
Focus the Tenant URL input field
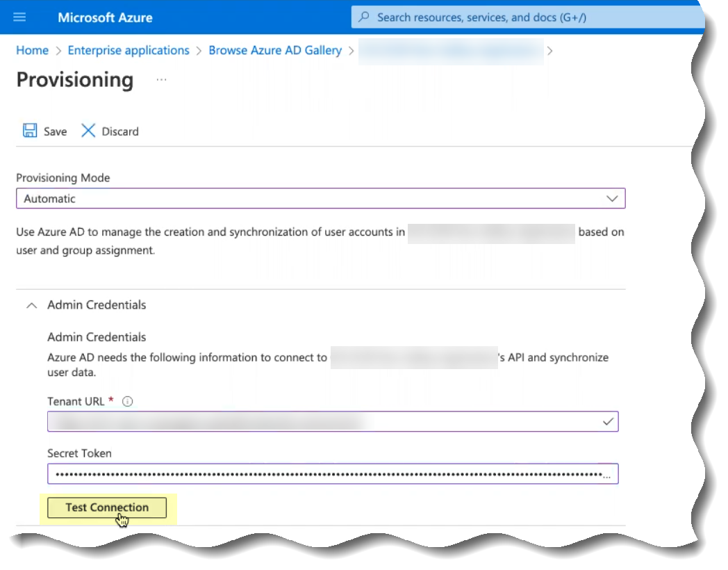coord(320,421)
